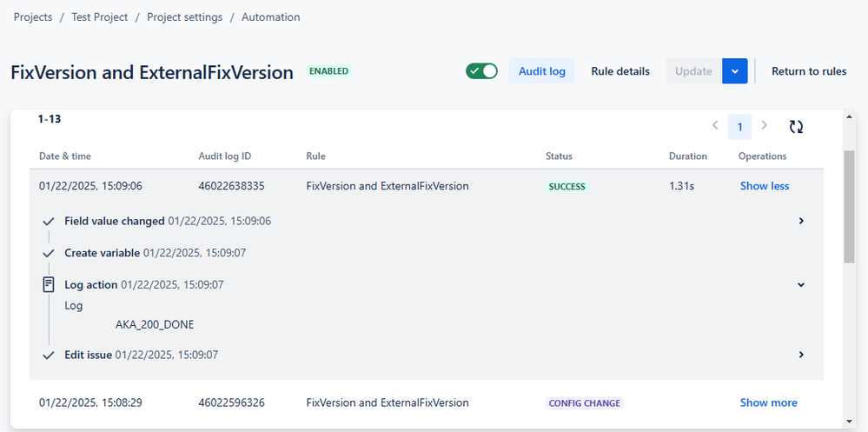Viewport: 868px width, 432px height.
Task: Click the audit log vertical scrollbar thumb
Action: click(x=849, y=206)
